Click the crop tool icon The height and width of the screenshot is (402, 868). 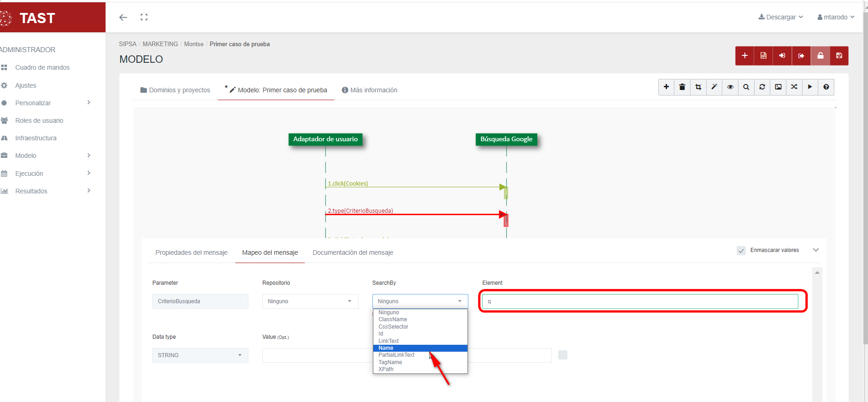click(698, 87)
